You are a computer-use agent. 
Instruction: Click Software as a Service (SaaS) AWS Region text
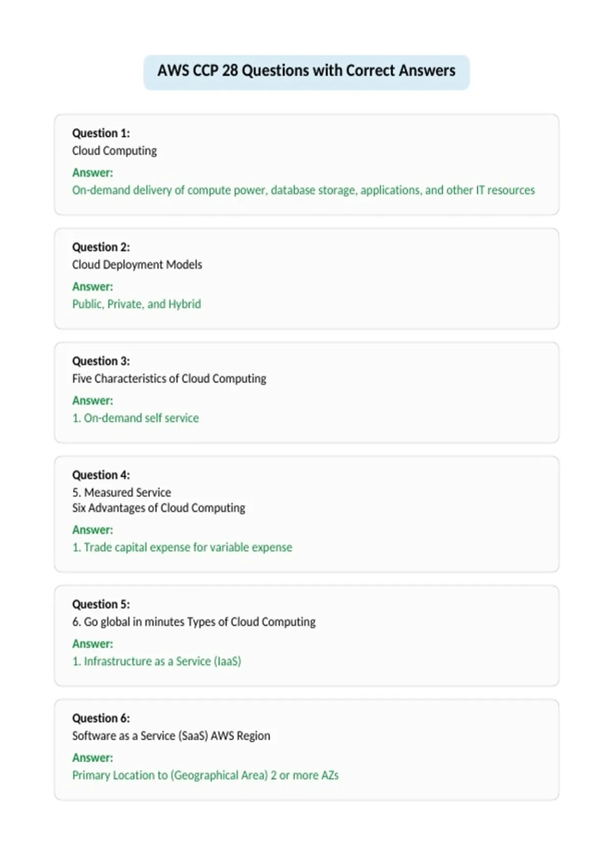coord(171,736)
